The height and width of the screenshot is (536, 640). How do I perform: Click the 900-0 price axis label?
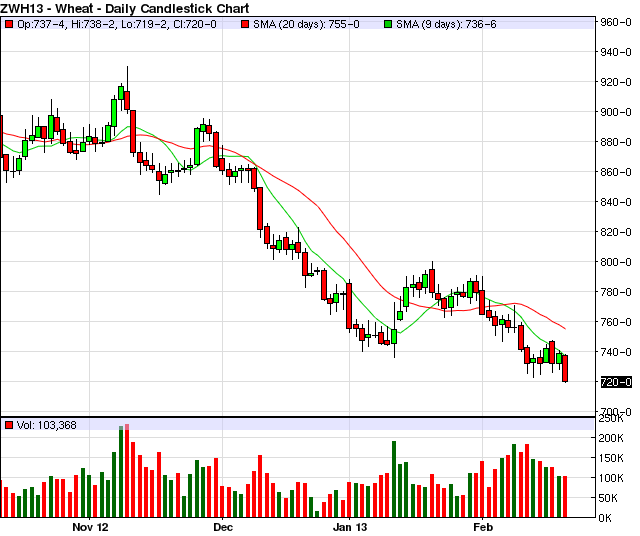[616, 112]
